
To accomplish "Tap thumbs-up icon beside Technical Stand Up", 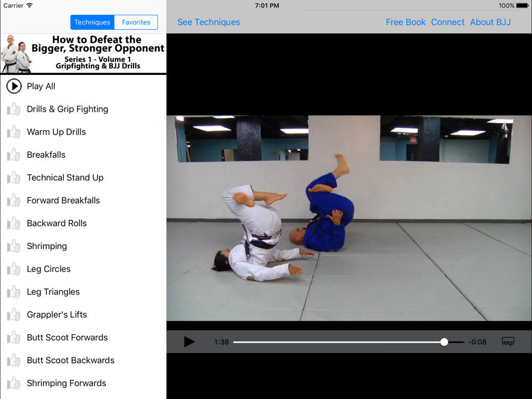I will pos(14,178).
